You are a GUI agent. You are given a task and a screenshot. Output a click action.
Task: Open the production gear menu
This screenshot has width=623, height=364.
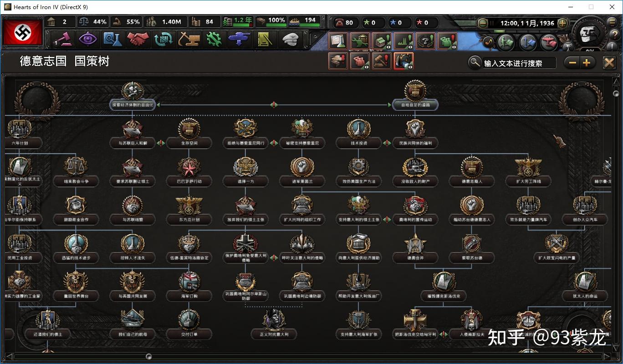click(x=214, y=40)
